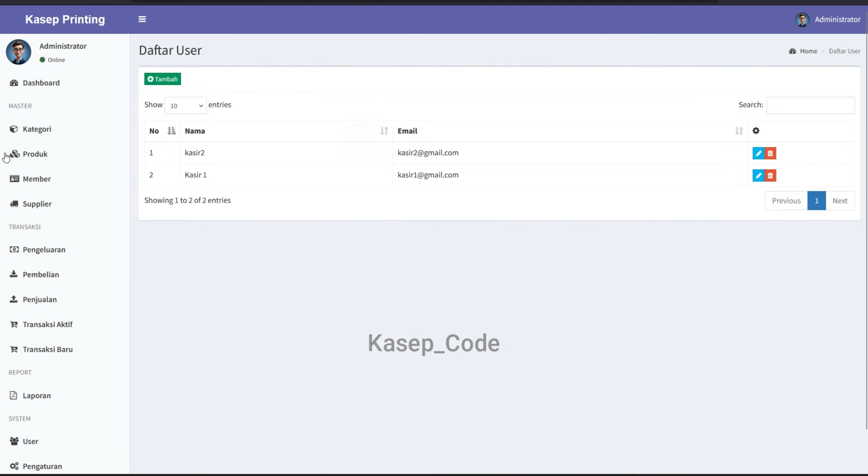This screenshot has height=476, width=868.
Task: Delete user Kasir 1 with trash icon
Action: 770,176
